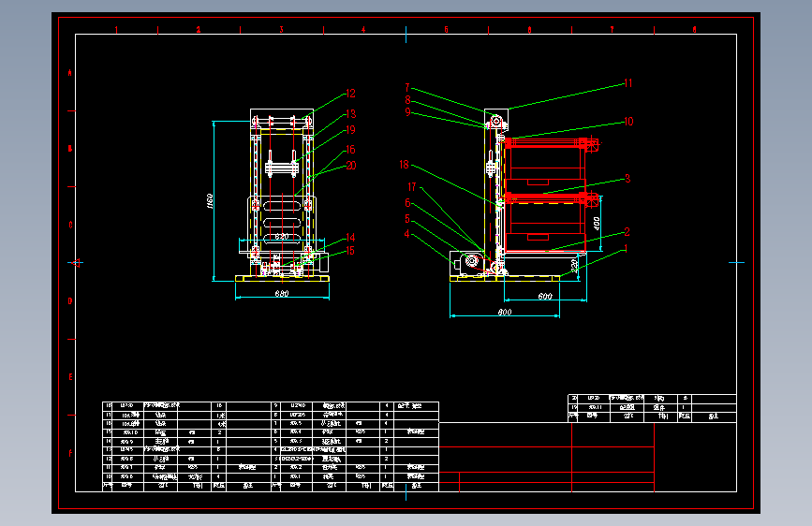This screenshot has height=526, width=812.
Task: Click part callout number 16
Action: [x=350, y=150]
